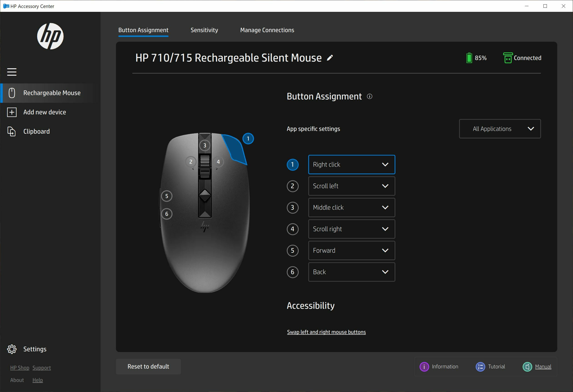Switch to the Manage Connections tab
The height and width of the screenshot is (392, 573).
(x=267, y=30)
